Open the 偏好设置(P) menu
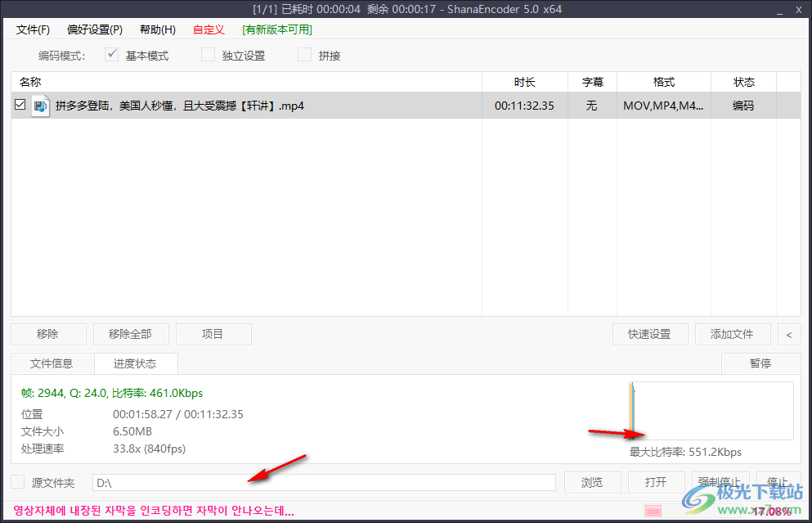This screenshot has height=523, width=812. coord(95,30)
